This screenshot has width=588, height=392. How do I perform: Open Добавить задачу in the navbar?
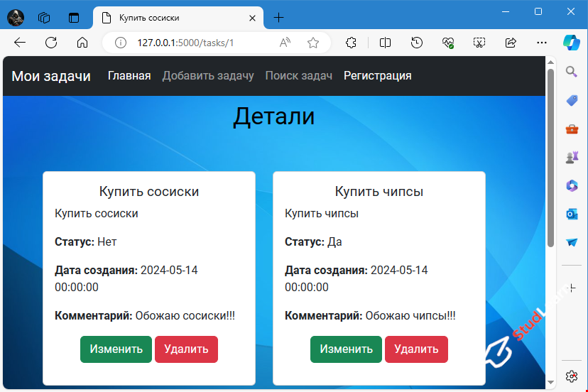point(208,76)
